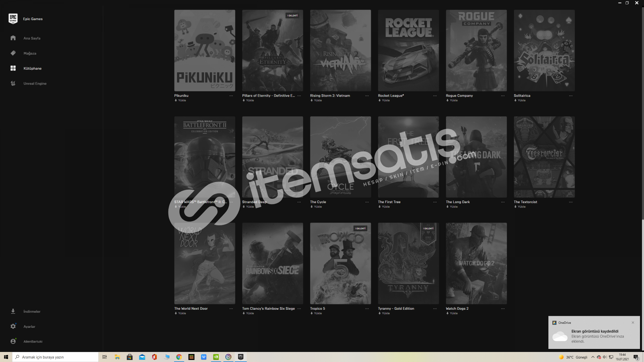Image resolution: width=644 pixels, height=362 pixels.
Task: Open Pikuniku game cover
Action: (x=205, y=50)
